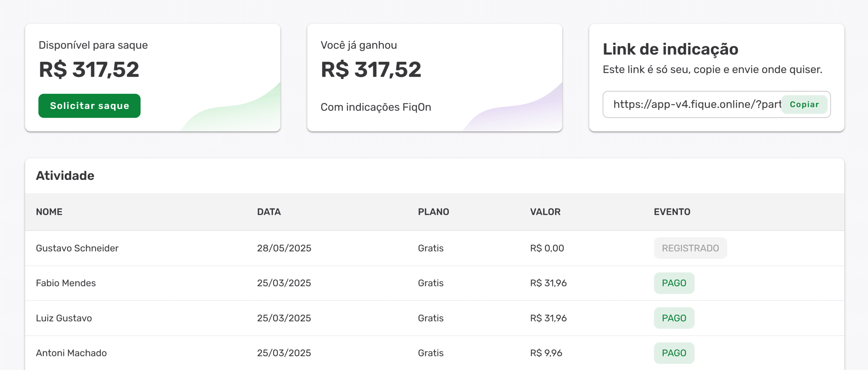Image resolution: width=868 pixels, height=370 pixels.
Task: Click the REGISTRADO status badge
Action: click(x=690, y=248)
